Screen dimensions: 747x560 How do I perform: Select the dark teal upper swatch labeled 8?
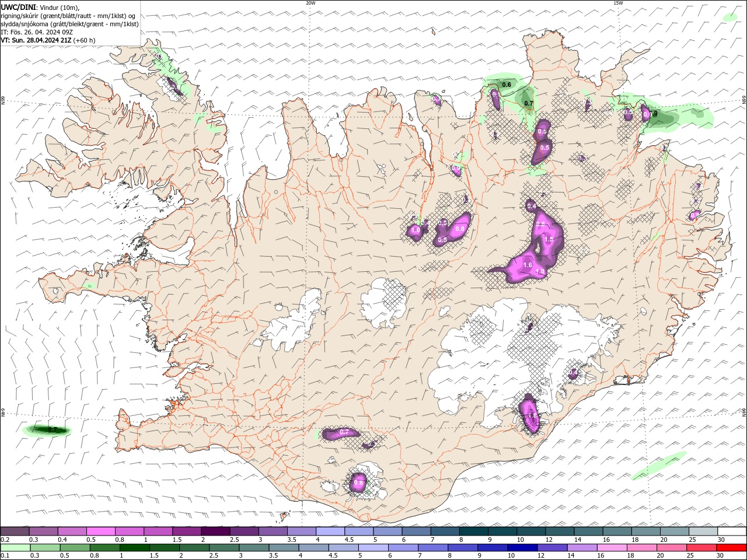(473, 531)
